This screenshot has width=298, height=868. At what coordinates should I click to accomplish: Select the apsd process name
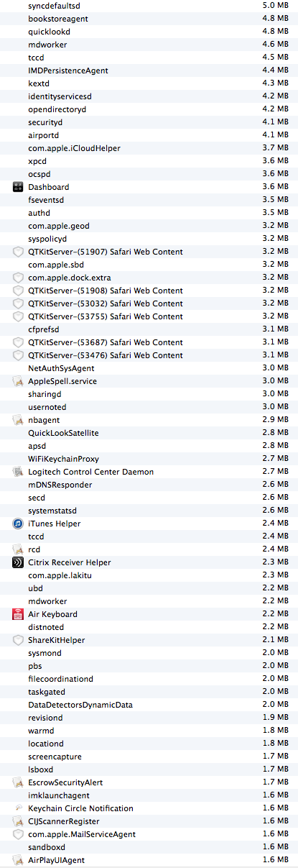37,446
